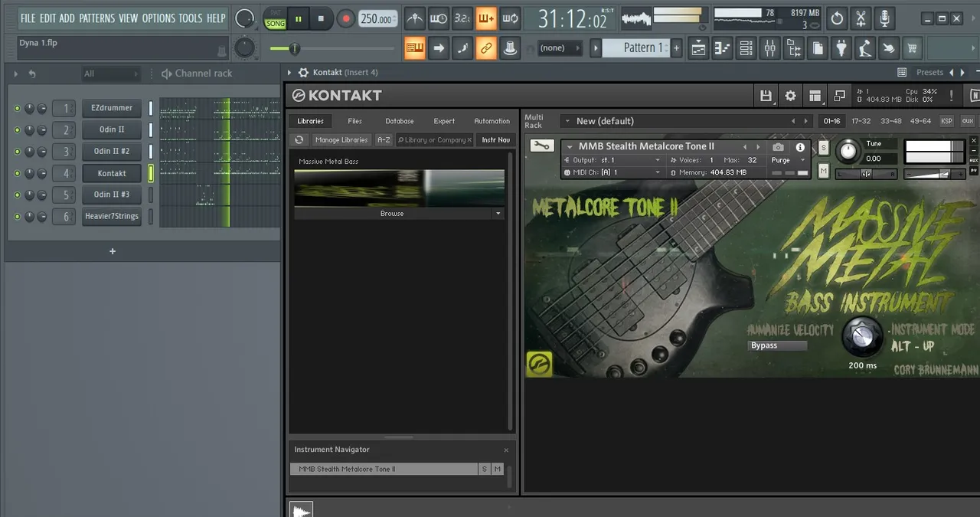Expand Browse dropdown of Massive Metal Bass
Image resolution: width=980 pixels, height=517 pixels.
tap(498, 214)
